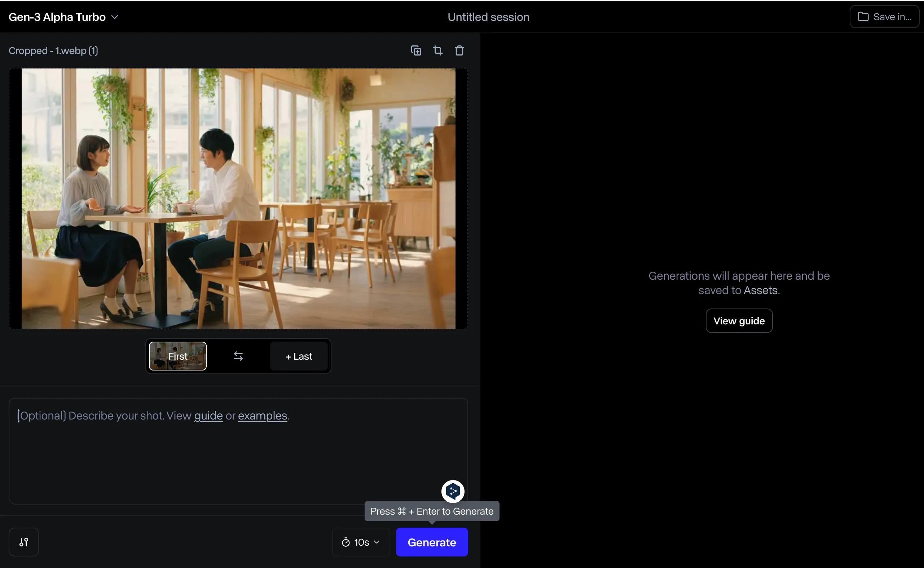Add a Last frame
The image size is (924, 568).
pos(299,356)
